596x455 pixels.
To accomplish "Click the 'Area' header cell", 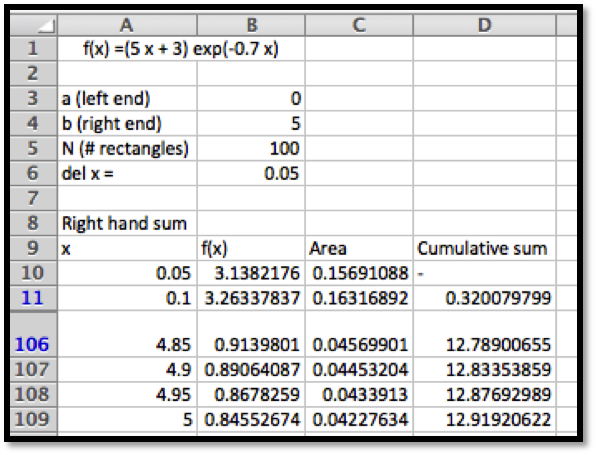I will coord(359,248).
